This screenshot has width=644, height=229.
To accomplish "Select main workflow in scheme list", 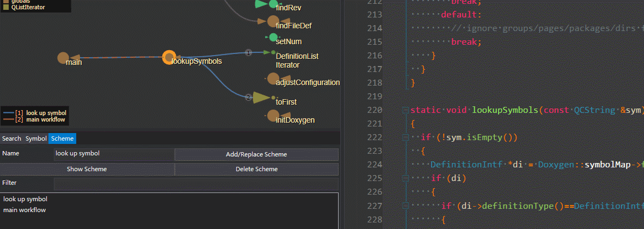I will coord(24,210).
